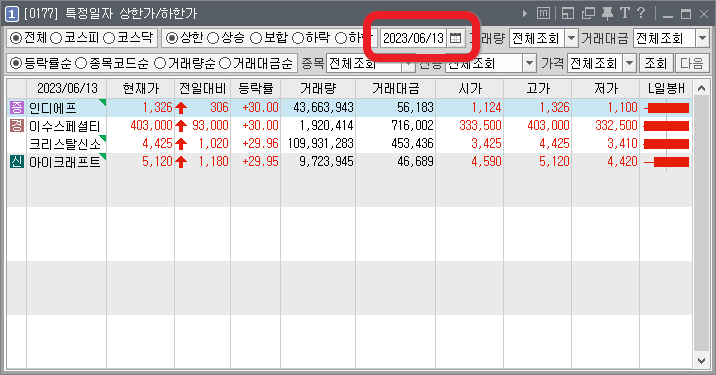Open font settings with the T icon

point(624,13)
